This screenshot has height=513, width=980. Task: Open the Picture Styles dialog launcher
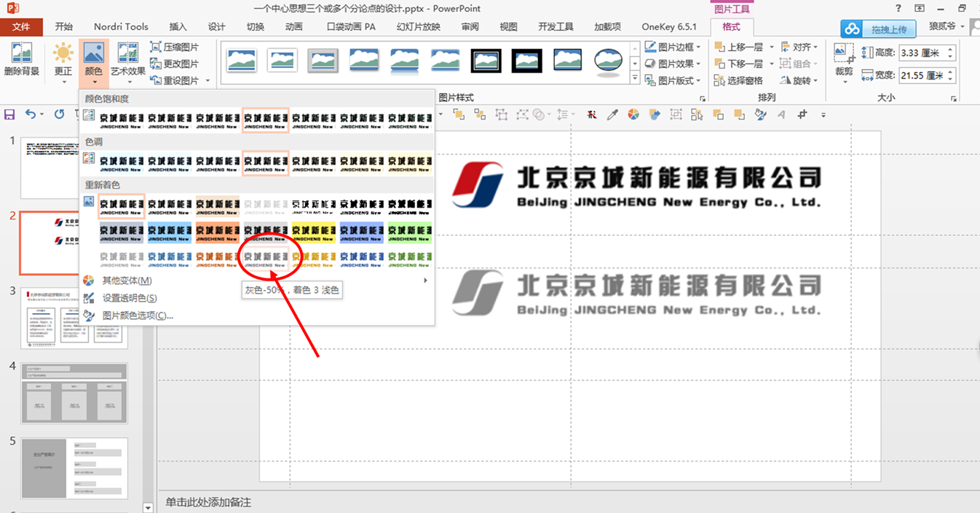pyautogui.click(x=703, y=98)
